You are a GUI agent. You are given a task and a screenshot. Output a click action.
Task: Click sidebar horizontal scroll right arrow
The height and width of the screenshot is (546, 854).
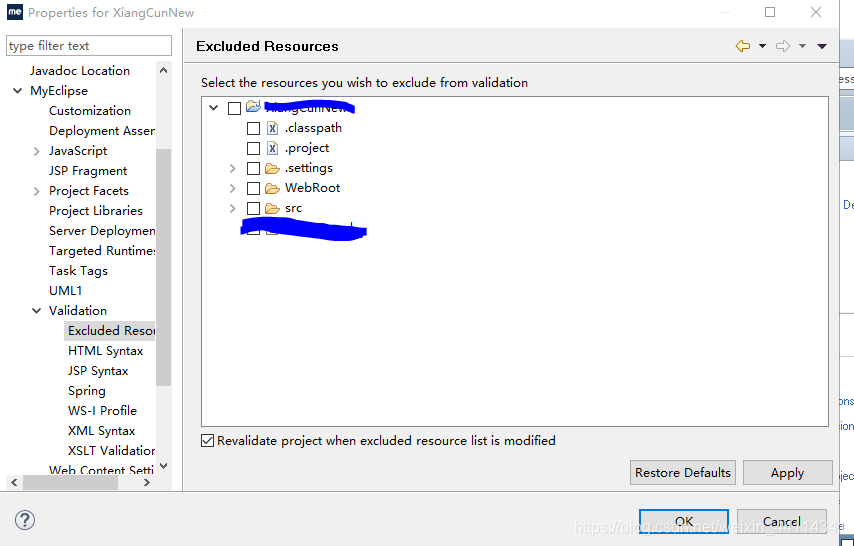[147, 482]
